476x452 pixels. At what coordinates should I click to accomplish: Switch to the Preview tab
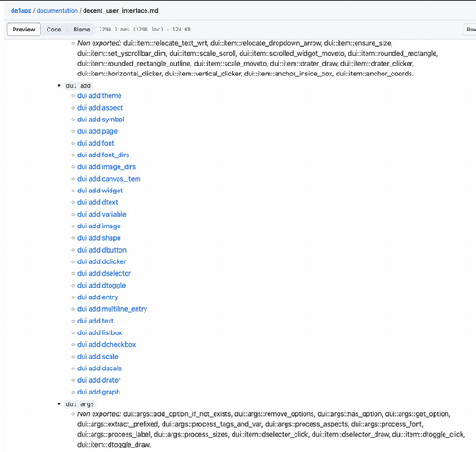(x=23, y=30)
